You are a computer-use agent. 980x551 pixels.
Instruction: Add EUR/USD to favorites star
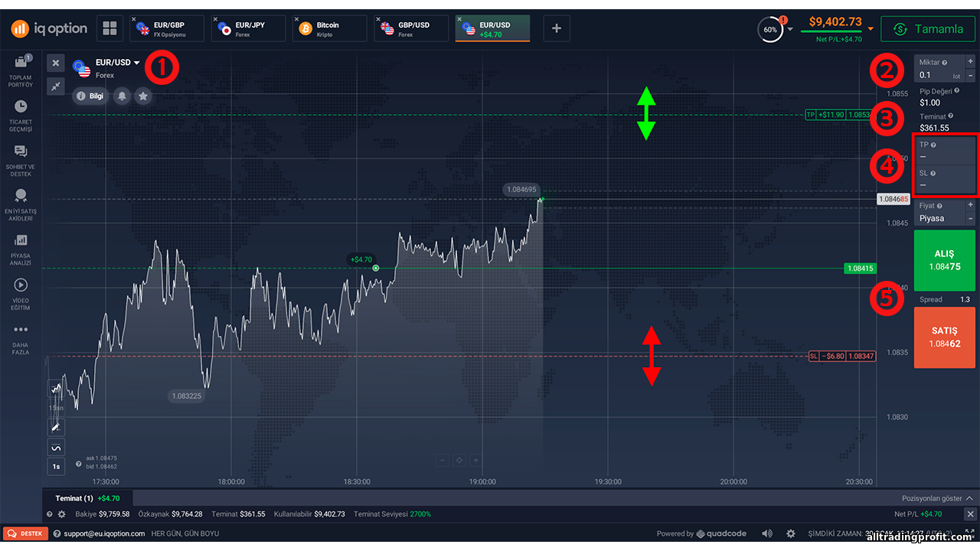click(142, 96)
